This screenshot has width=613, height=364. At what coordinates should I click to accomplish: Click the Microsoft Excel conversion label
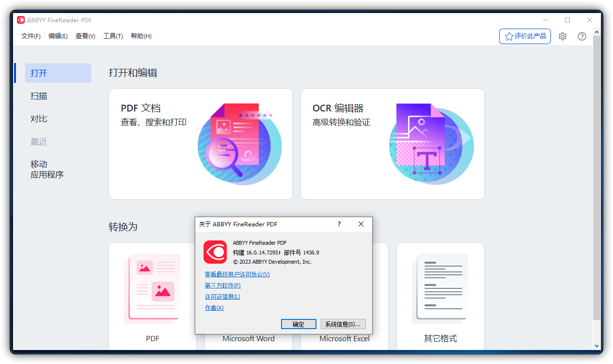(345, 339)
